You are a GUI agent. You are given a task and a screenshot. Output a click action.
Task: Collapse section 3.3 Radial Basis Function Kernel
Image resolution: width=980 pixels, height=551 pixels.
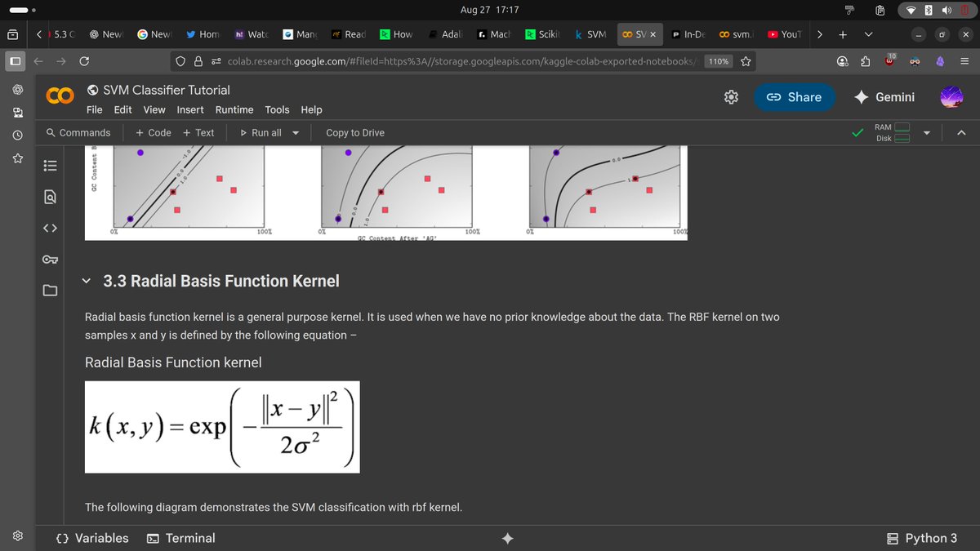(x=87, y=281)
